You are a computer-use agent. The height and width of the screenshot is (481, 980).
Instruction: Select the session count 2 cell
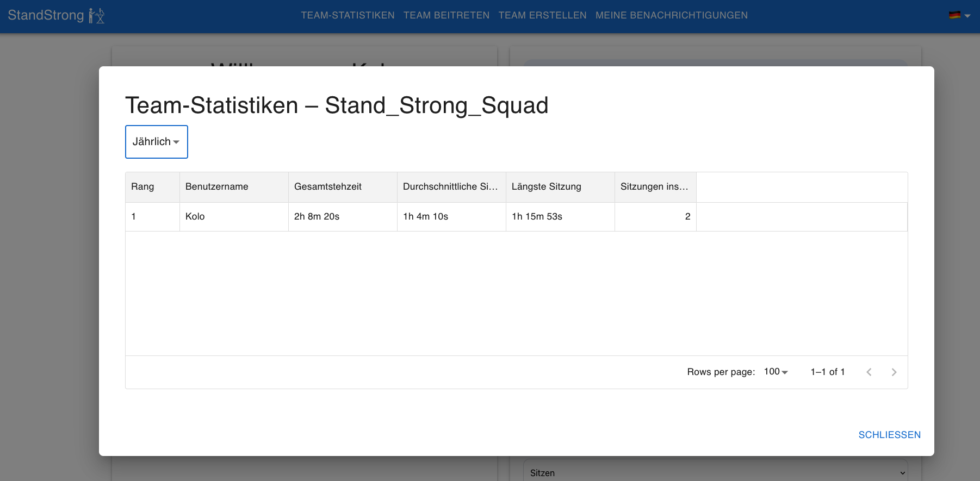(x=656, y=217)
